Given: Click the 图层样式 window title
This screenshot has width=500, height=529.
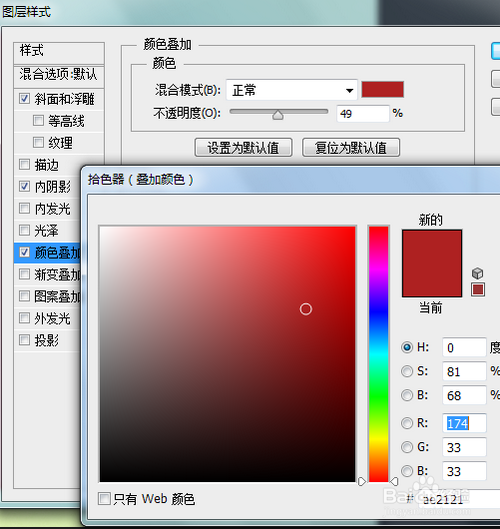Looking at the screenshot, I should 26,12.
